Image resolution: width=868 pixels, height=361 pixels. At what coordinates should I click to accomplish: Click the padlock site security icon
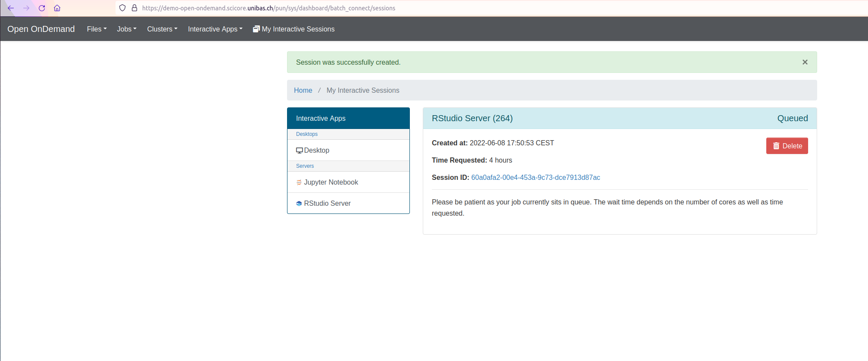pos(134,8)
